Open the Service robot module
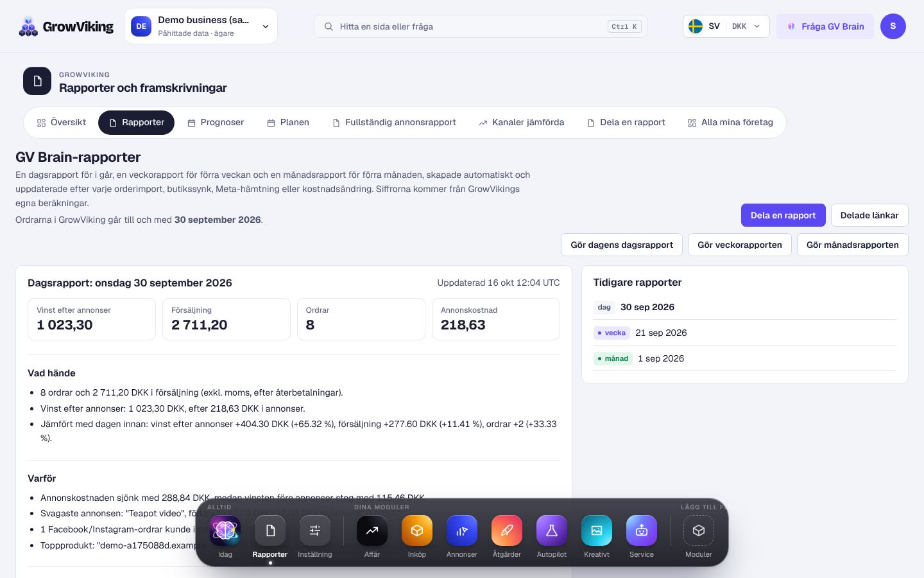The image size is (924, 578). point(642,531)
